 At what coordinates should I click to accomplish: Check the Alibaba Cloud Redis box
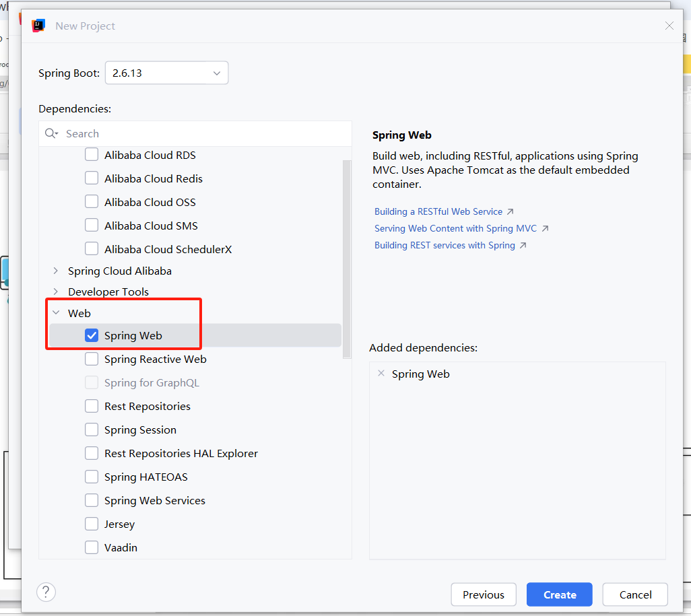pyautogui.click(x=92, y=178)
